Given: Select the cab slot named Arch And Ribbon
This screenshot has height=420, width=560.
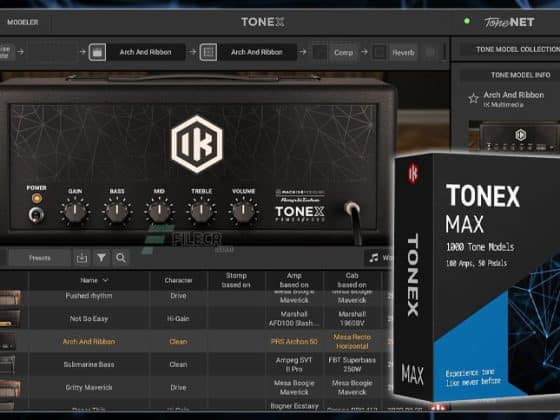Looking at the screenshot, I should [x=257, y=52].
